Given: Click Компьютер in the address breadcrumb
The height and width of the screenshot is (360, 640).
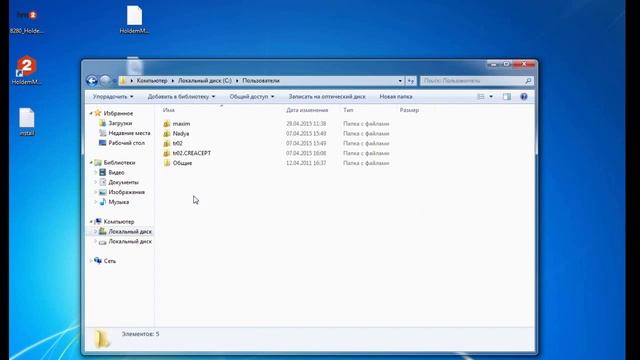Looking at the screenshot, I should pyautogui.click(x=152, y=81).
